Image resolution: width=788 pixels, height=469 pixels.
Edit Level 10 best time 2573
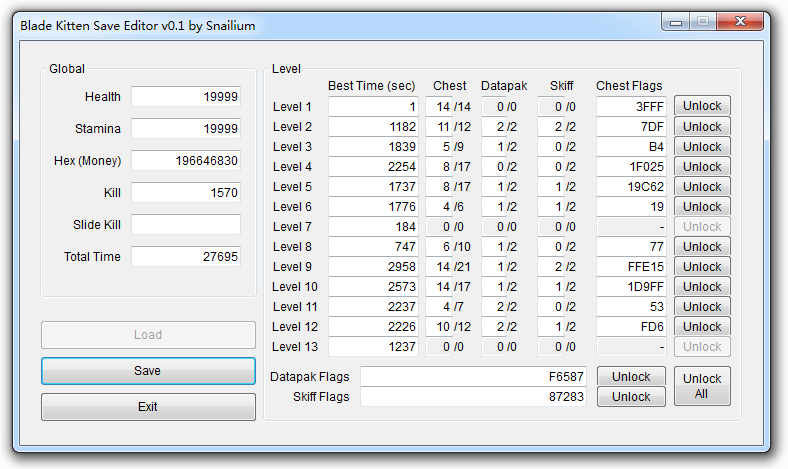pyautogui.click(x=373, y=287)
